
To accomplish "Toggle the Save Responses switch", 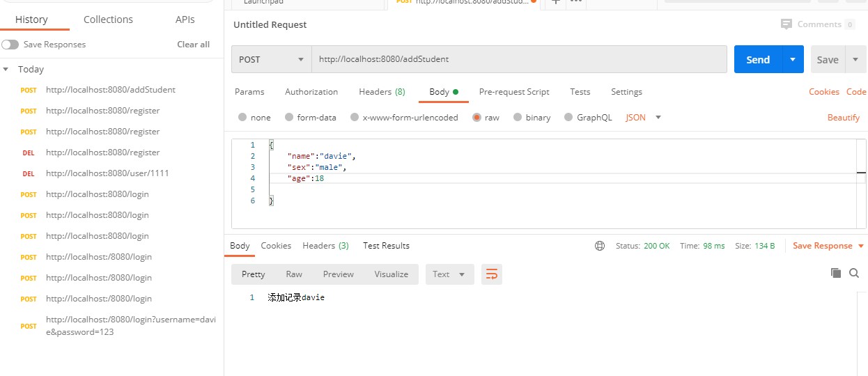I will pos(10,45).
